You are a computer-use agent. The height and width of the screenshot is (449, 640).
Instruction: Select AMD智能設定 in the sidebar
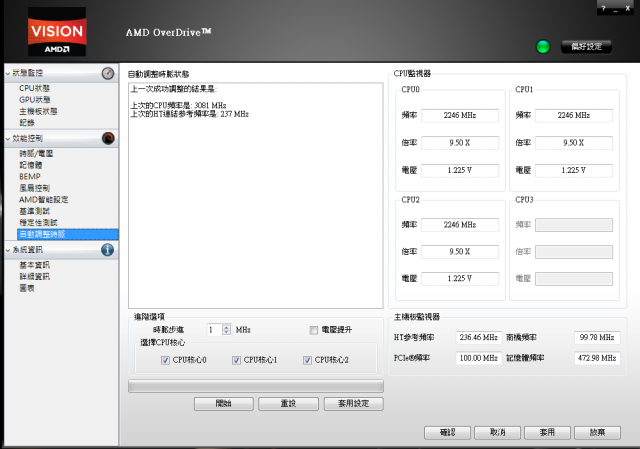click(x=44, y=199)
